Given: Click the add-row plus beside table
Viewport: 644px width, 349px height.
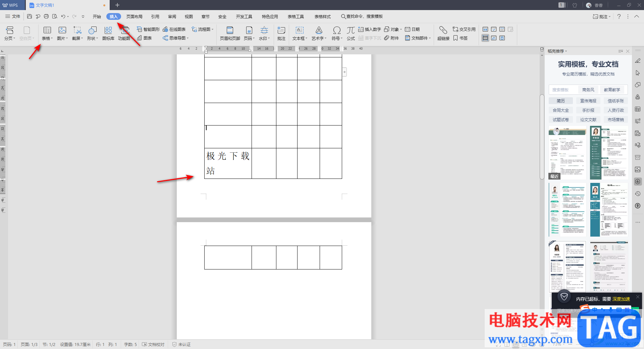Looking at the screenshot, I should (x=344, y=72).
